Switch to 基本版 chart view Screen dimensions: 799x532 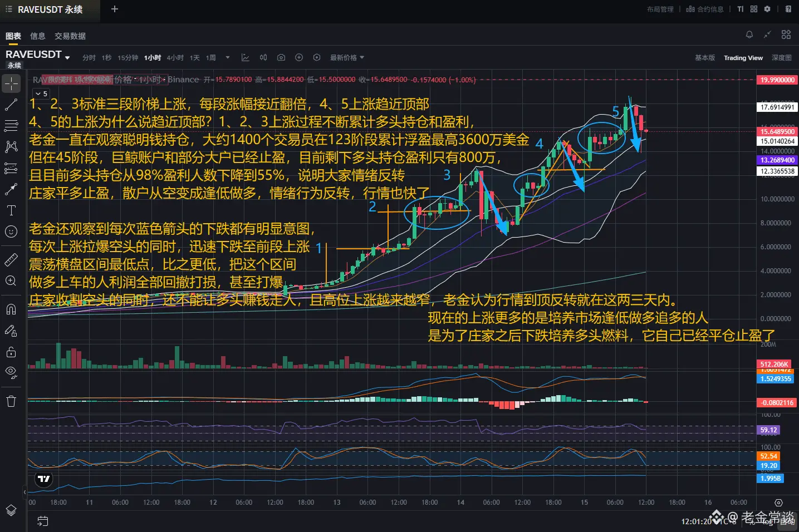[x=705, y=58]
